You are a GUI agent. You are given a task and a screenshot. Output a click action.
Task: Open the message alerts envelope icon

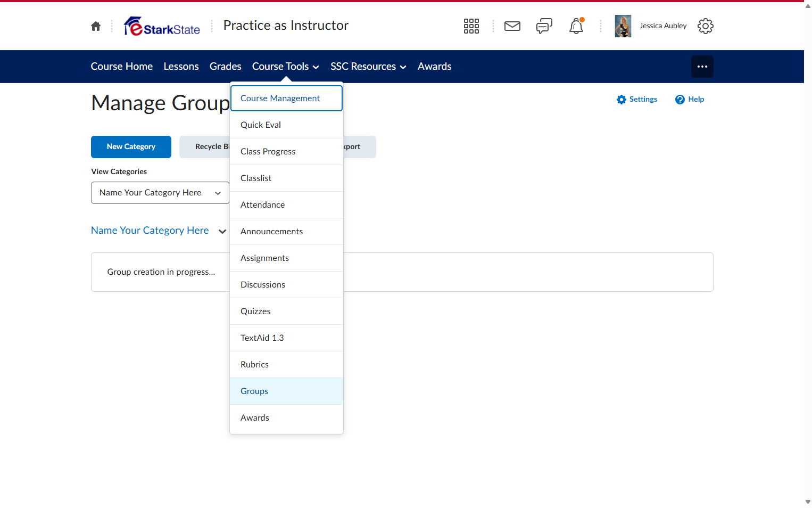(512, 26)
